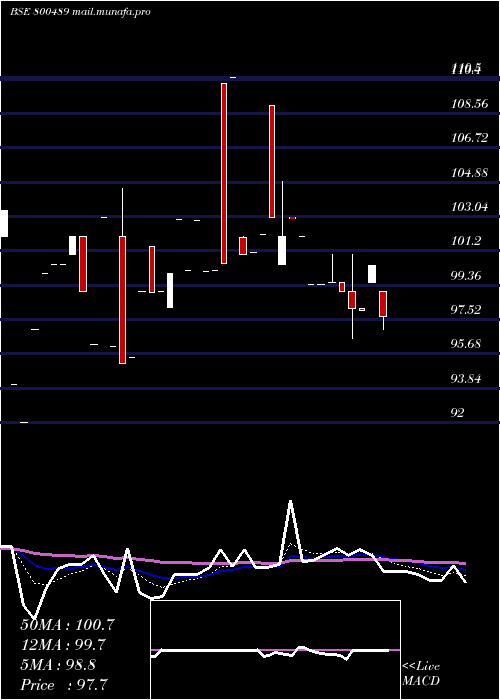500x700 pixels.
Task: Click the 97.52 price axis label
Action: pos(466,309)
